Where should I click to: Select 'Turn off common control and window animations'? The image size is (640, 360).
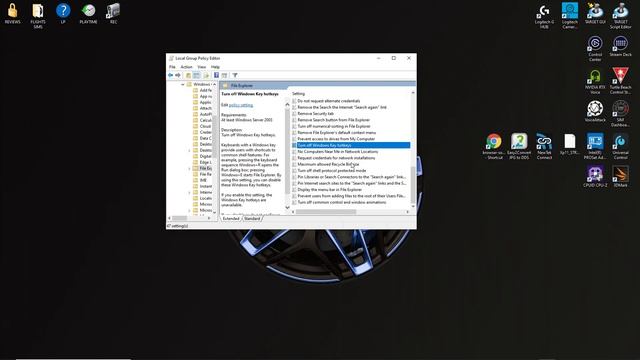click(x=342, y=202)
